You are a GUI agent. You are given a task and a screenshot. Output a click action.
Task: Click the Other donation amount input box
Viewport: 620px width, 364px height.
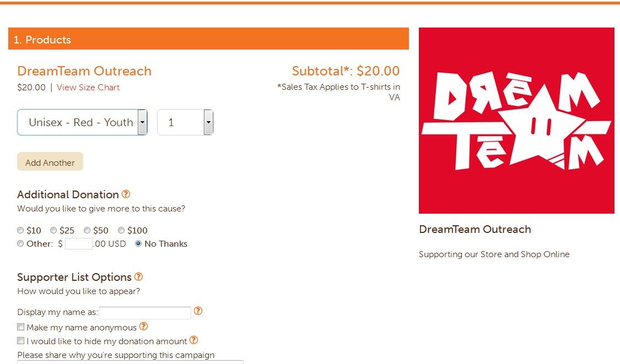79,243
